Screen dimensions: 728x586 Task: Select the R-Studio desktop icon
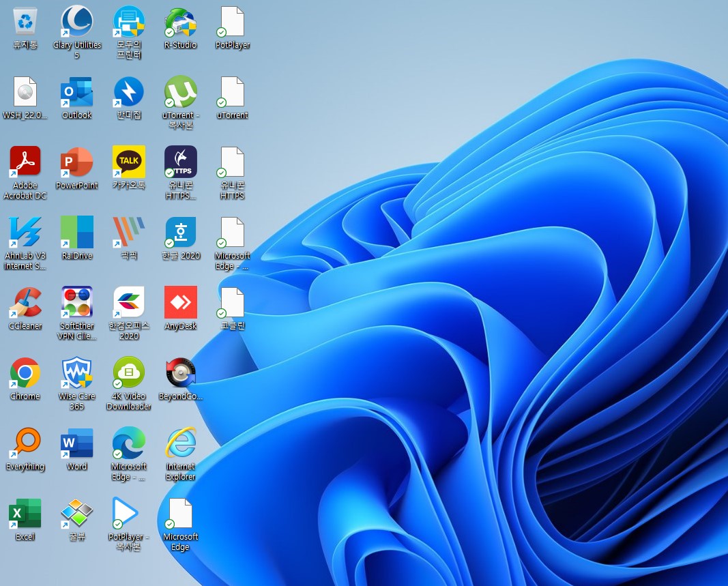pyautogui.click(x=181, y=21)
